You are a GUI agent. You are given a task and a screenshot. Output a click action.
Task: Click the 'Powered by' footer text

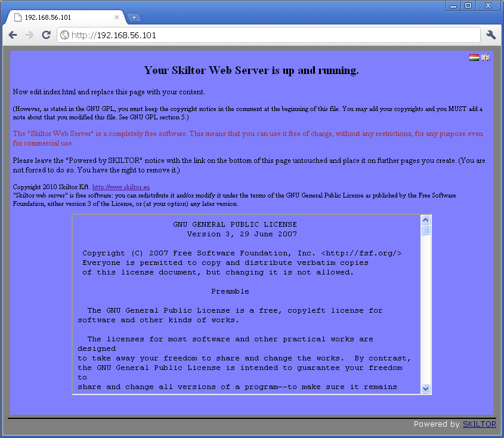coord(437,424)
